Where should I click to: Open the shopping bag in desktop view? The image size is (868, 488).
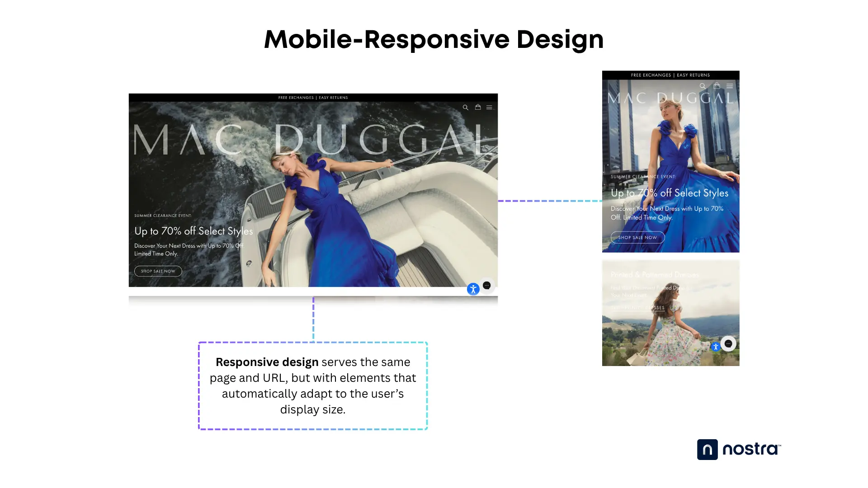pos(478,107)
